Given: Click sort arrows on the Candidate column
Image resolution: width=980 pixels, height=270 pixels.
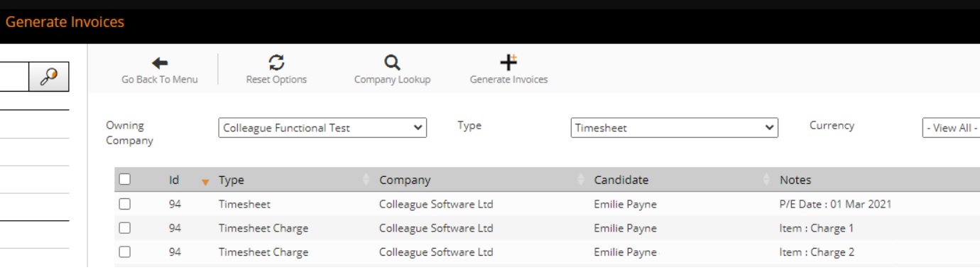Looking at the screenshot, I should (x=766, y=180).
